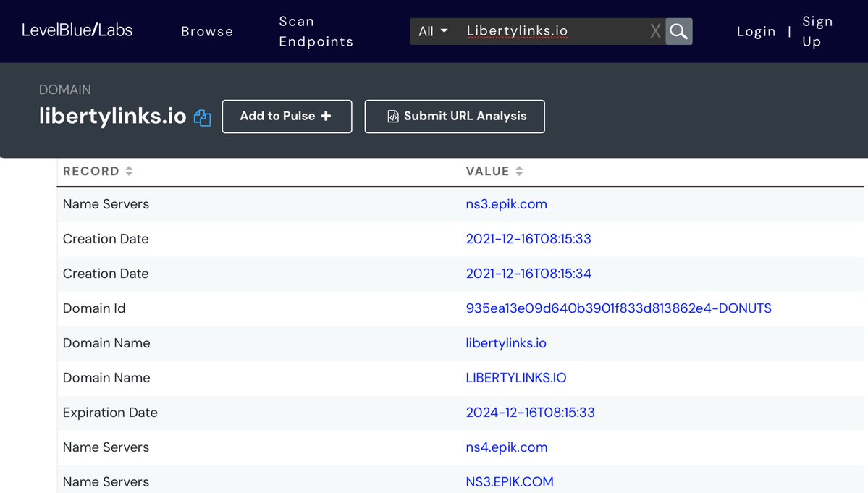The image size is (868, 493).
Task: Open the All search filter dropdown
Action: pos(434,31)
